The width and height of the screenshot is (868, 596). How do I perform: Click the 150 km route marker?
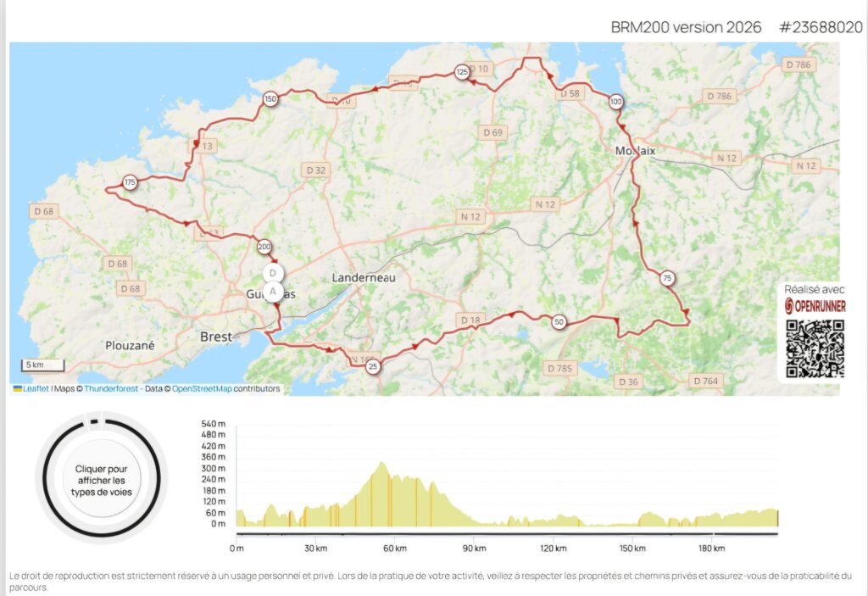[x=270, y=99]
